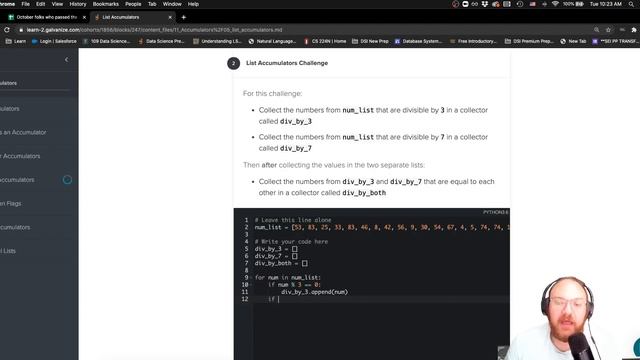Open the Data Science Pre... bookmark
This screenshot has width=640, height=360.
[162, 41]
